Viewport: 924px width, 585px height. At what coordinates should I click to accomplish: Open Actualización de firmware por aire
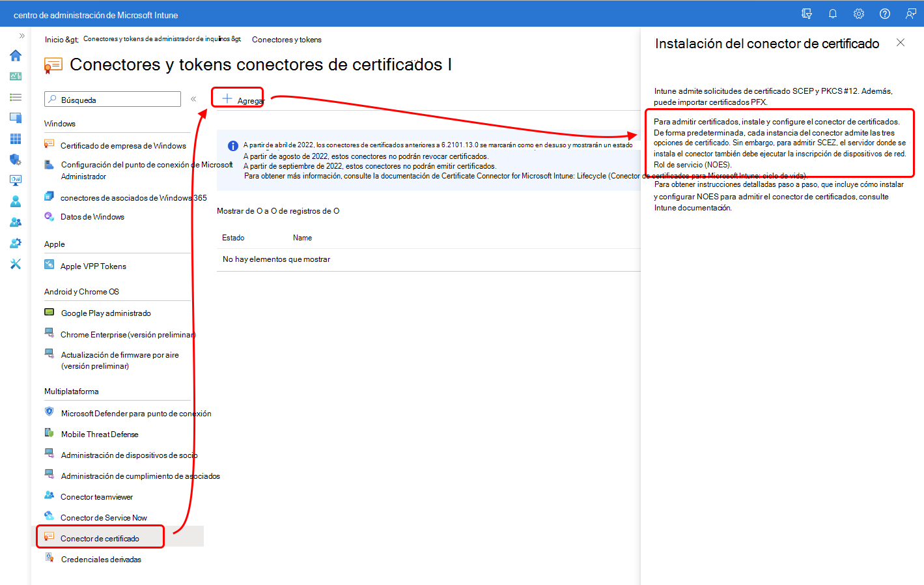[120, 360]
